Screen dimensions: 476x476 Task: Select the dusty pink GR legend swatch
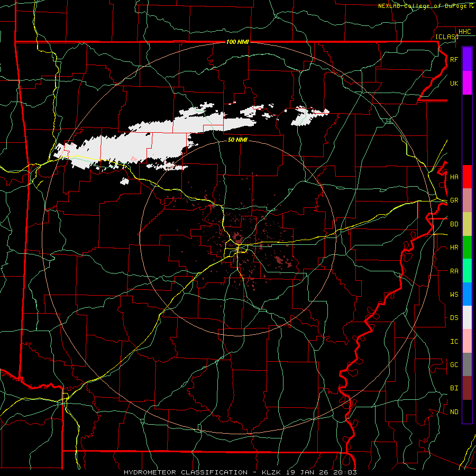tap(467, 200)
